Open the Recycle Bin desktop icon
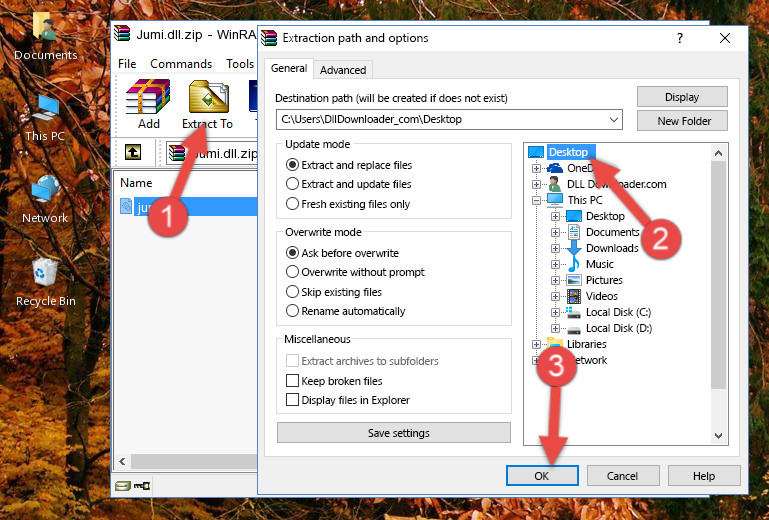Viewport: 769px width, 520px height. click(x=46, y=282)
